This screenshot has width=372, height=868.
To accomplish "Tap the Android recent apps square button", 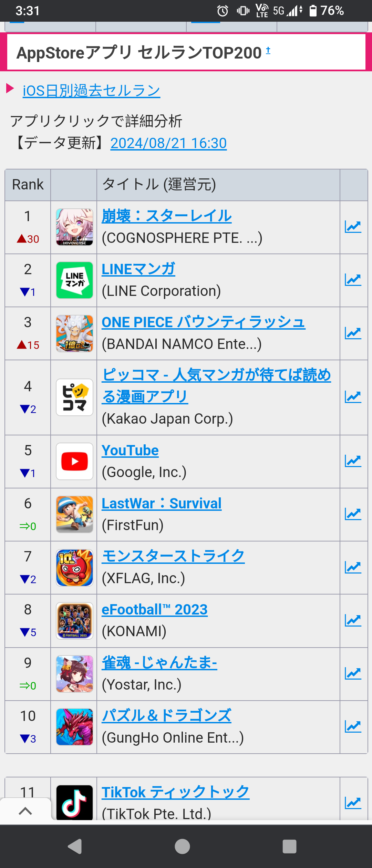I will click(289, 846).
